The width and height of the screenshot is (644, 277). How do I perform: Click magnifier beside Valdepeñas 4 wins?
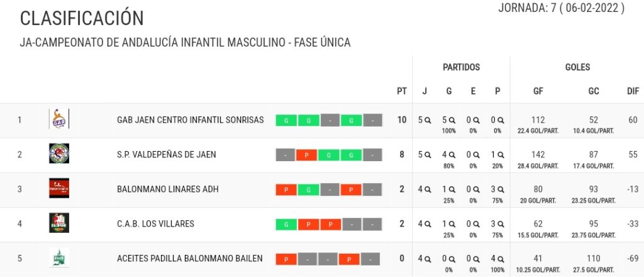click(x=452, y=155)
